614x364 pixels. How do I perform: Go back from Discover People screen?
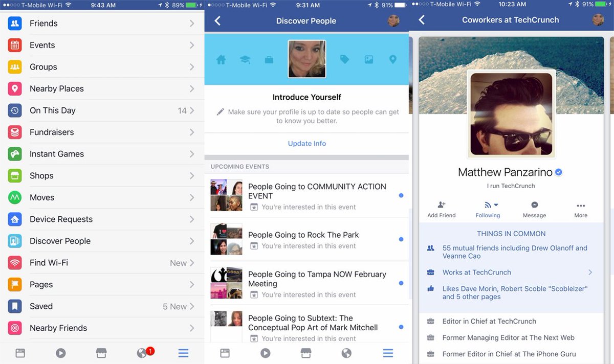(218, 20)
